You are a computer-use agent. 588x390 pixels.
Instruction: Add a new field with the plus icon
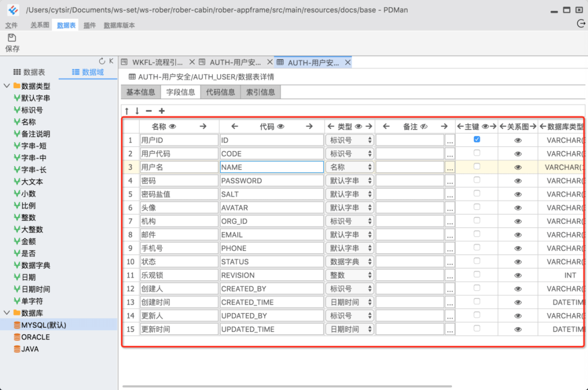pos(162,111)
